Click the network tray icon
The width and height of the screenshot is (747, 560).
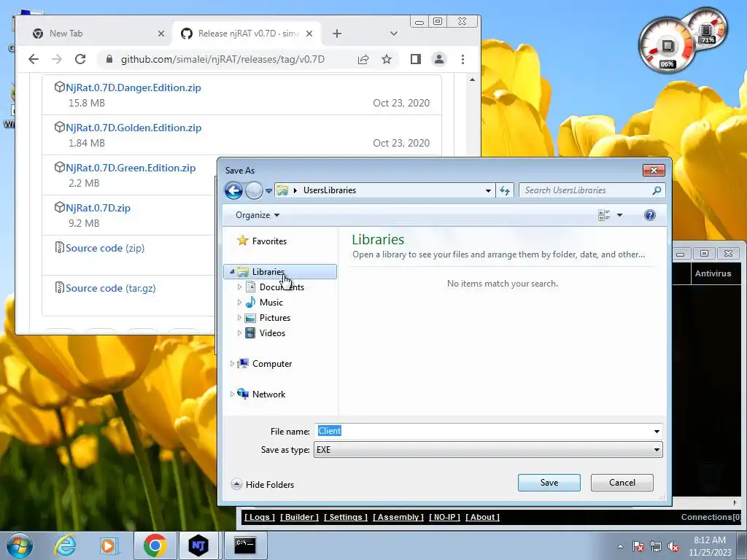click(x=656, y=546)
